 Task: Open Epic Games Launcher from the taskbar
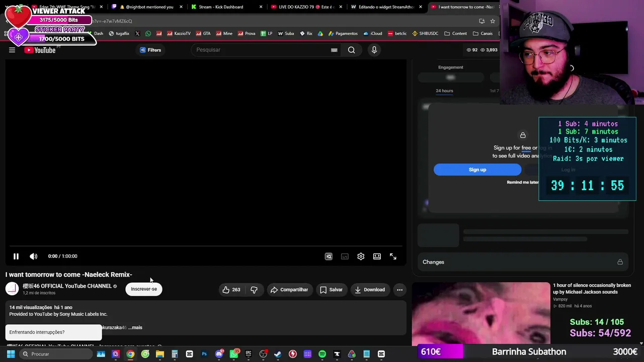tap(249, 354)
